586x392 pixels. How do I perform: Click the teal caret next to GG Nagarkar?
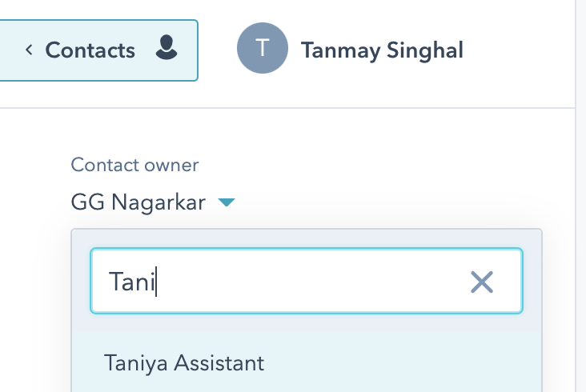227,202
